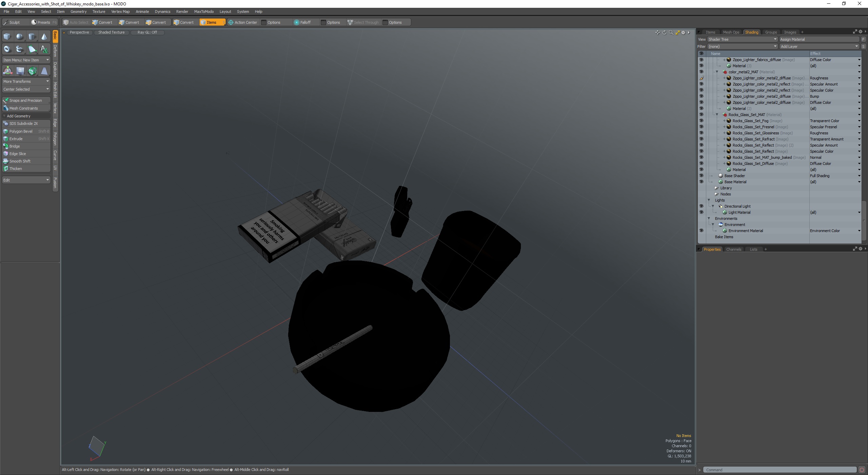Toggle visibility of Rocks_Glass_Set_Diffuse layer
868x475 pixels.
(x=701, y=164)
